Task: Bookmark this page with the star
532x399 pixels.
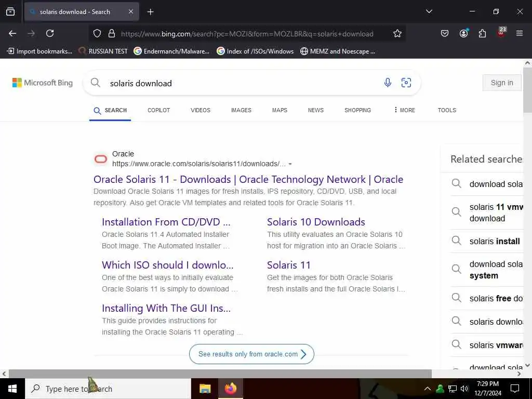Action: 397,33
